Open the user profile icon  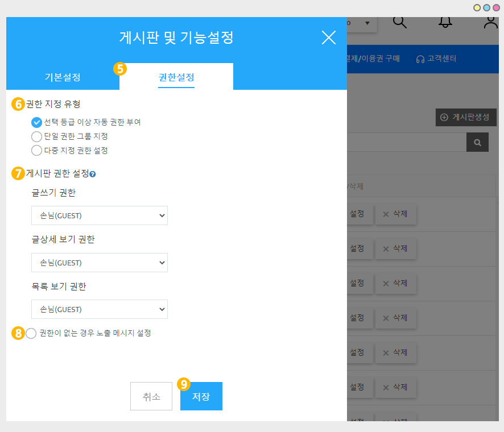click(x=490, y=22)
